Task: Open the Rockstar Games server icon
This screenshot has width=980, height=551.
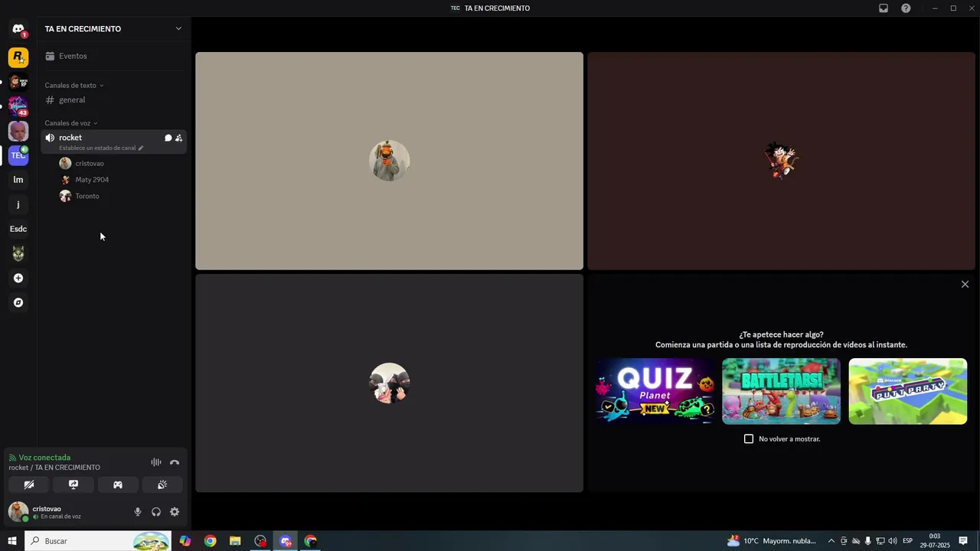Action: click(18, 57)
